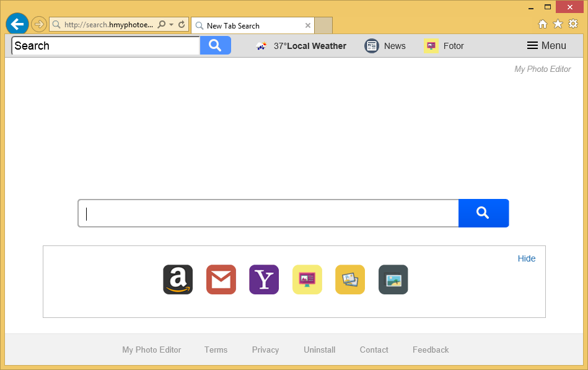
Task: Open the Amazon shortcut icon
Action: pyautogui.click(x=178, y=280)
